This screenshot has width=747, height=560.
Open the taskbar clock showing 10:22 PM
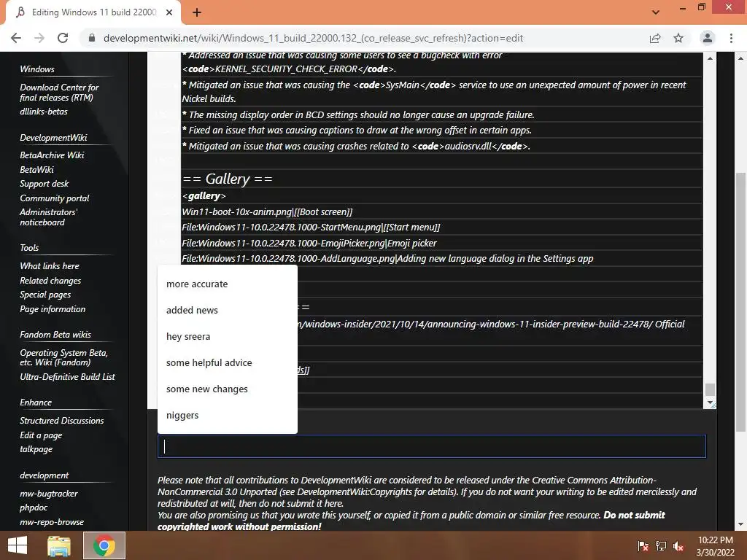(x=715, y=546)
